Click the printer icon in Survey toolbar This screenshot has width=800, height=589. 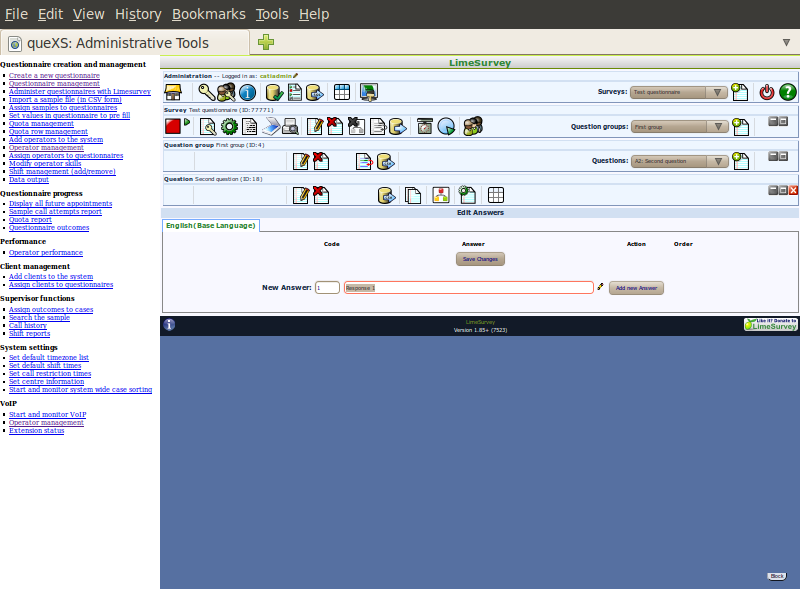(290, 126)
